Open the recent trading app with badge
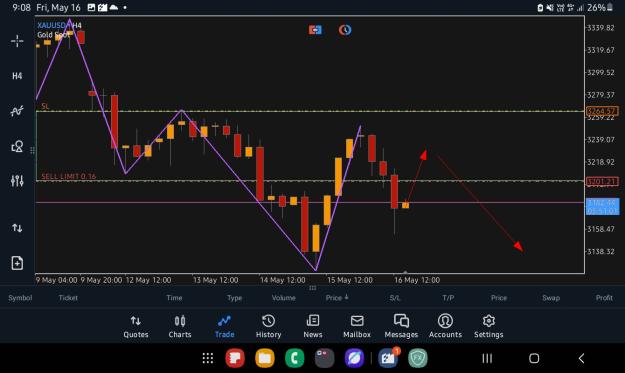This screenshot has width=625, height=373. [389, 357]
